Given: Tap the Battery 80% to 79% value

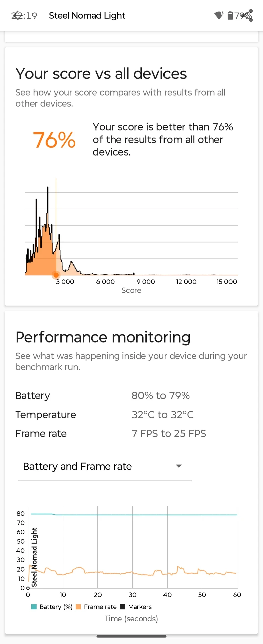Looking at the screenshot, I should click(x=161, y=396).
